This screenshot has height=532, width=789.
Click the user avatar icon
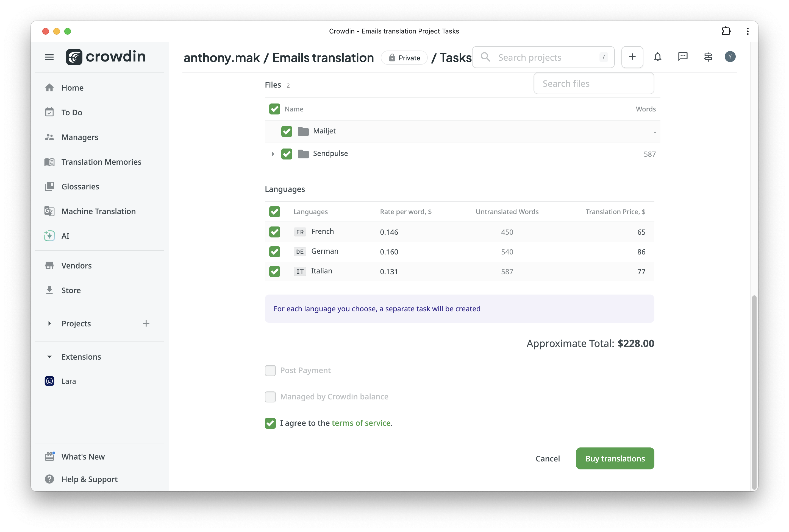click(730, 57)
